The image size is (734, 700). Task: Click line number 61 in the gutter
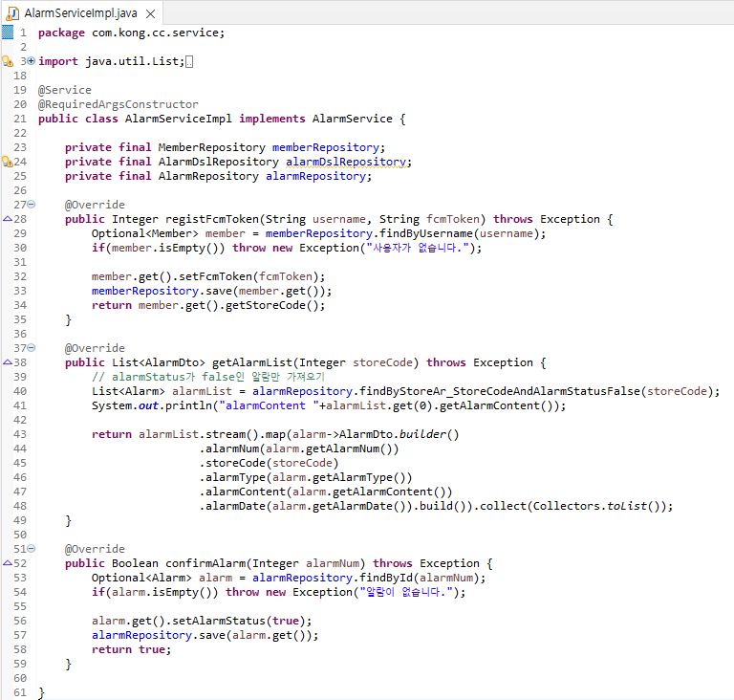coord(20,692)
